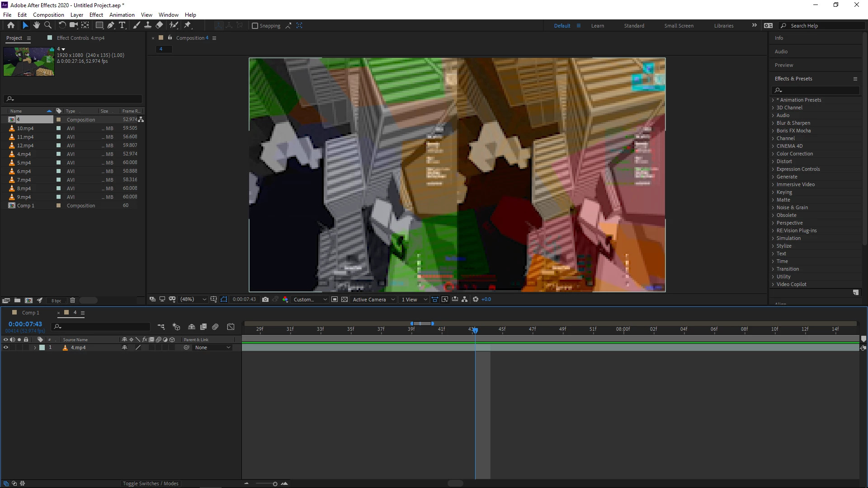Click the timeline zoom slider handle
The image size is (868, 488).
tap(275, 484)
